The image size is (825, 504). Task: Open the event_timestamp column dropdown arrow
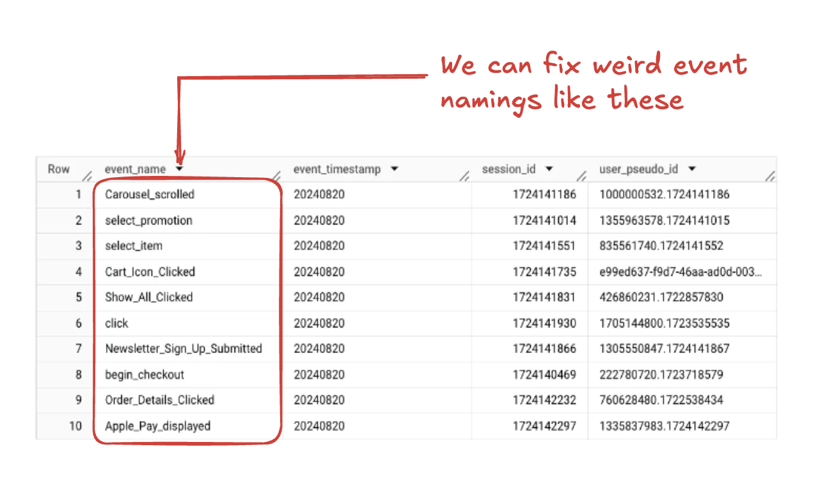394,169
